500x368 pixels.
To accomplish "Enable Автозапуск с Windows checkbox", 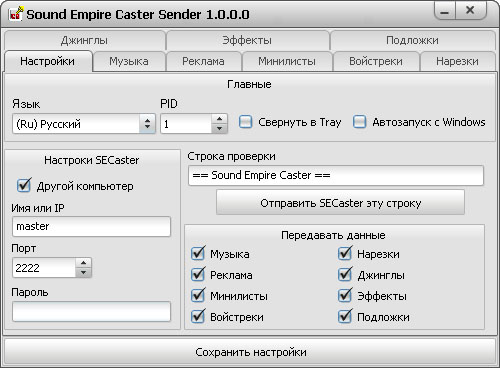I will pyautogui.click(x=360, y=122).
